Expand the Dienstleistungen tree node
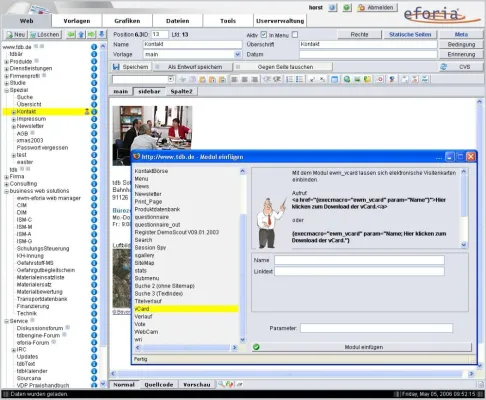486x400 pixels. [6, 69]
